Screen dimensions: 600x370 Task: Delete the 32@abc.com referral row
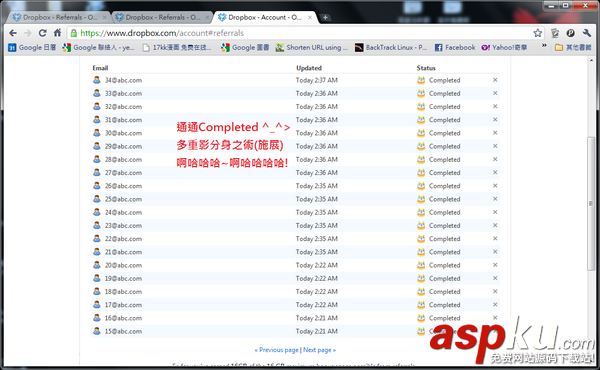495,106
